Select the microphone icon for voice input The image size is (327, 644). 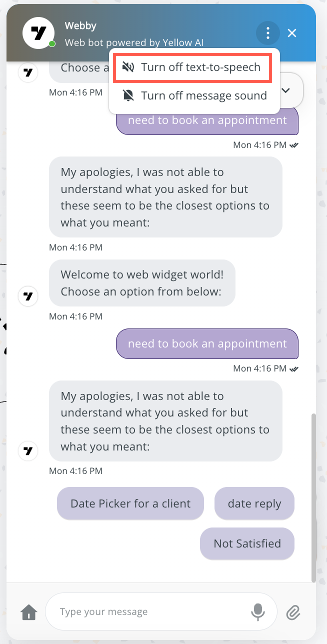[x=258, y=611]
